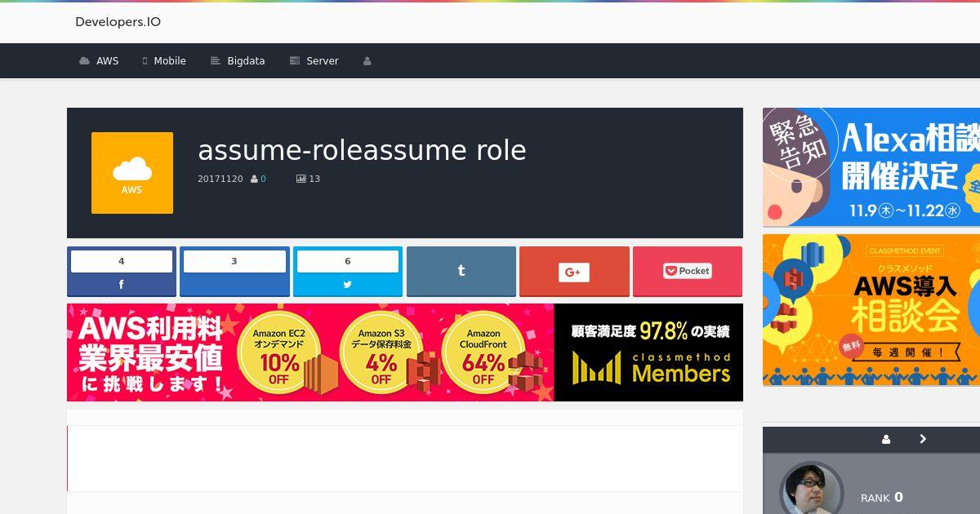
Task: Click the article title assume-roleassume role
Action: (x=362, y=150)
